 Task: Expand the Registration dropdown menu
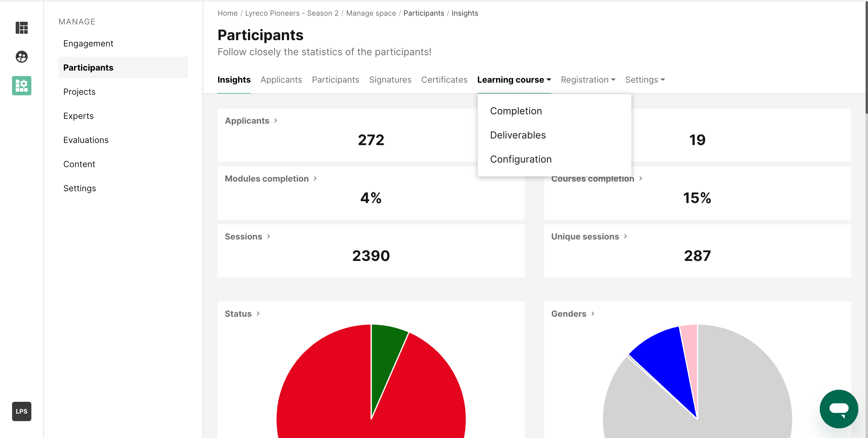click(587, 79)
